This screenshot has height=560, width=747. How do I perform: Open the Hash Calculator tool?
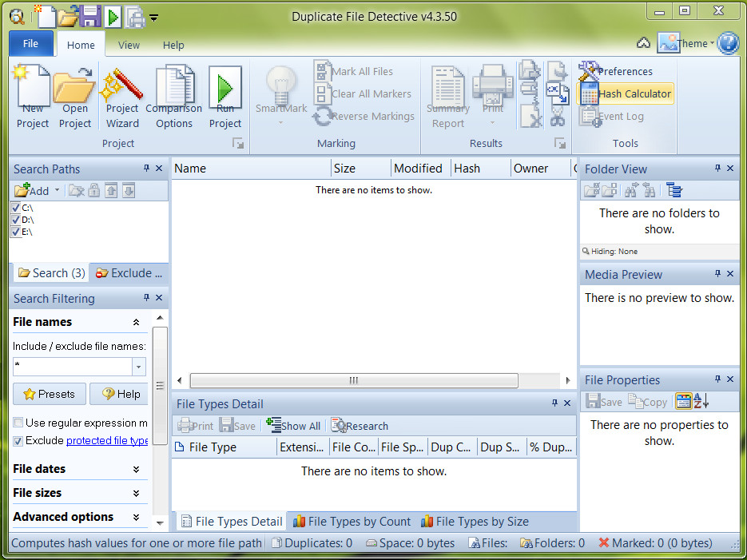(625, 93)
